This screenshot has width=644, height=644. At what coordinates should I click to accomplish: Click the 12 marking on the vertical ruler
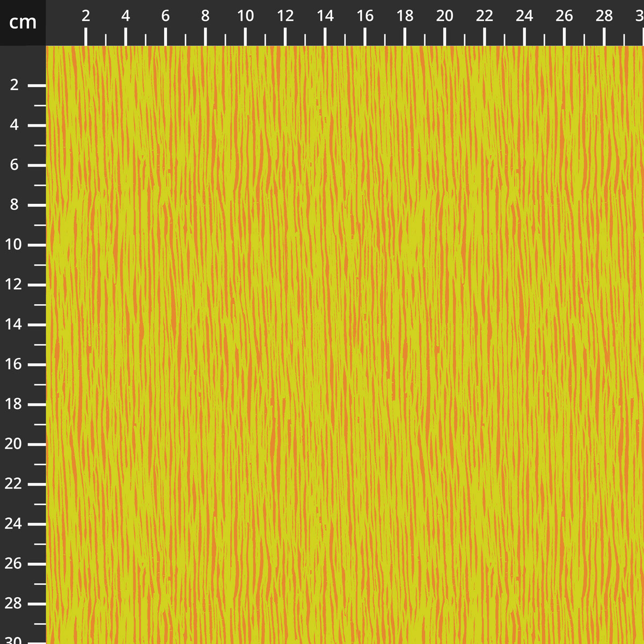pos(14,284)
